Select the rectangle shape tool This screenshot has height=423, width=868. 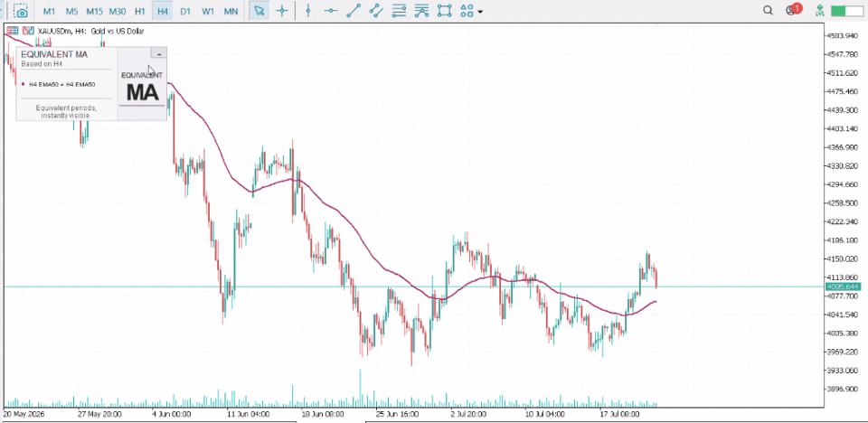[444, 11]
